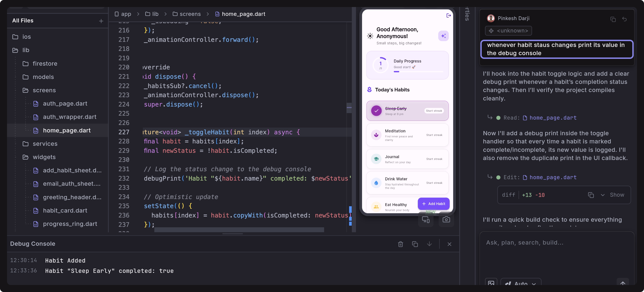Collapse the screens folder

(44, 90)
